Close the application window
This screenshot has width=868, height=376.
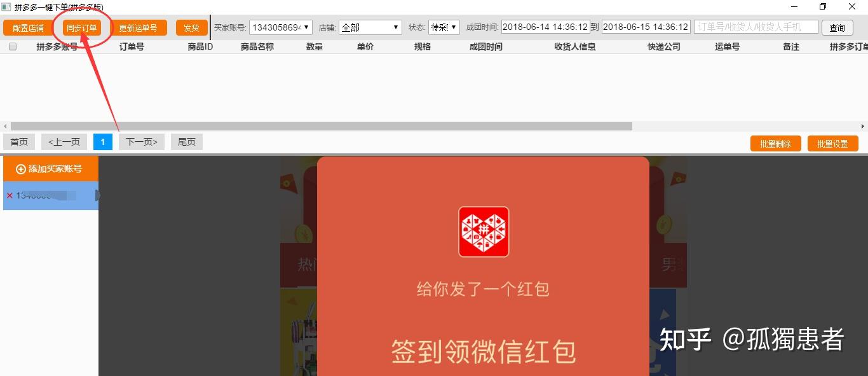tap(852, 6)
